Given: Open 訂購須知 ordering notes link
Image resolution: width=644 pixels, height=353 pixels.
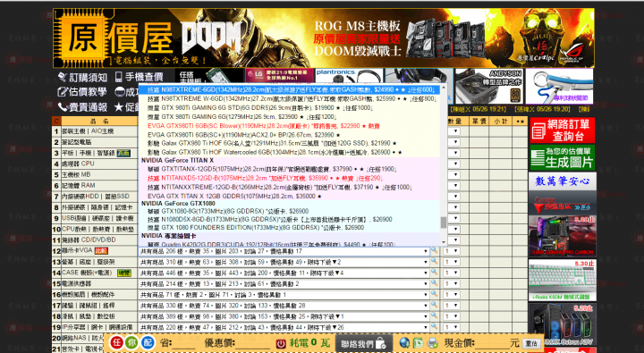Looking at the screenshot, I should point(82,77).
